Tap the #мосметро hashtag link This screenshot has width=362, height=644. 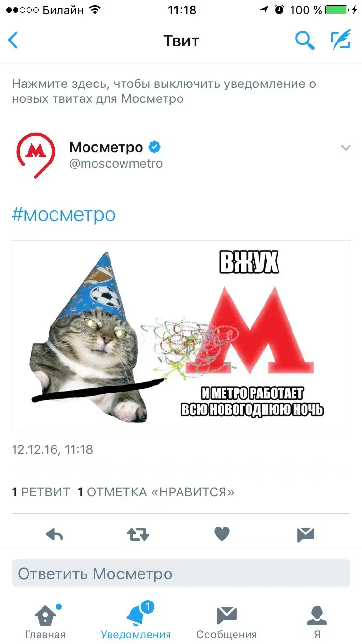[64, 215]
